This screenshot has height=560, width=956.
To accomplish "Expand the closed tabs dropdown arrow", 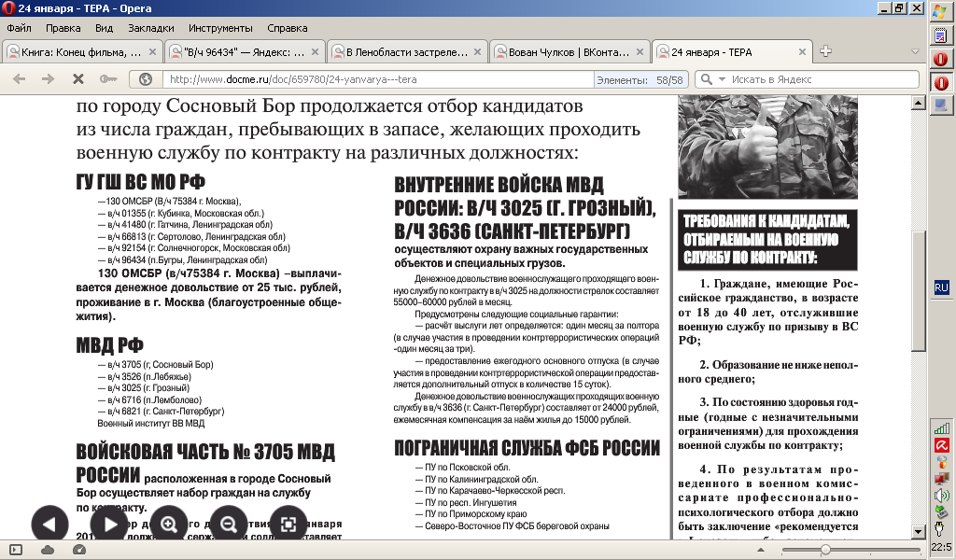I will (915, 51).
